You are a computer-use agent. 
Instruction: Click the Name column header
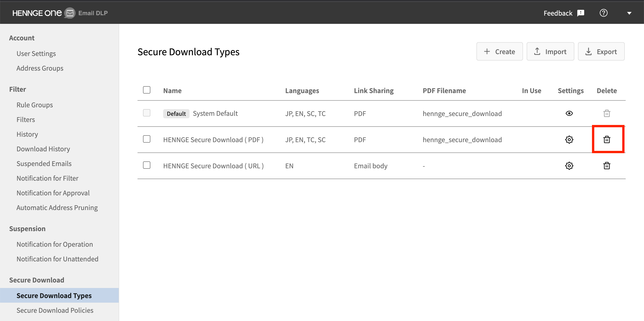(x=173, y=91)
